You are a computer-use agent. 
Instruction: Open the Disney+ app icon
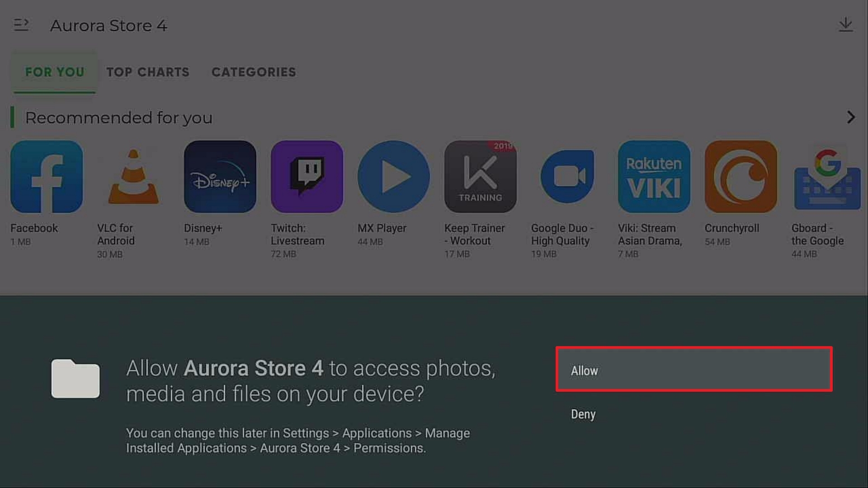pyautogui.click(x=220, y=177)
